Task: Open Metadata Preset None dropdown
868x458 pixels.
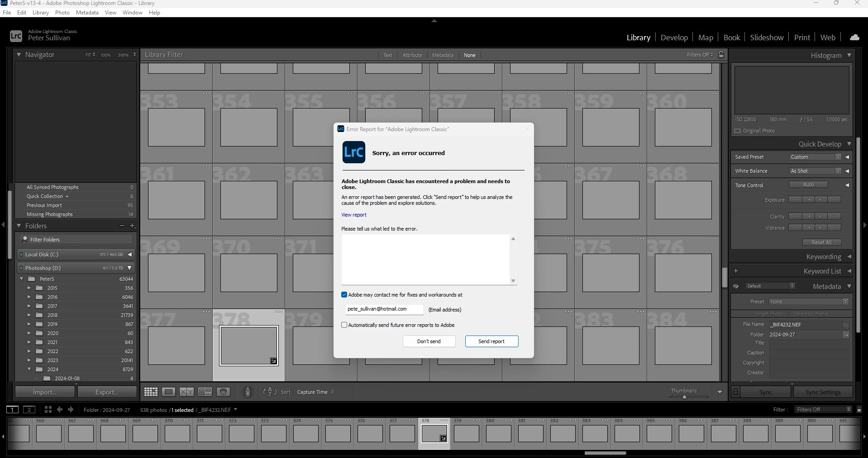Action: (x=809, y=302)
